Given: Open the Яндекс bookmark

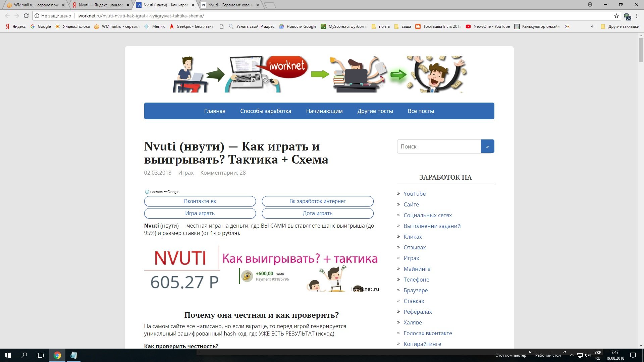Looking at the screenshot, I should [x=16, y=26].
